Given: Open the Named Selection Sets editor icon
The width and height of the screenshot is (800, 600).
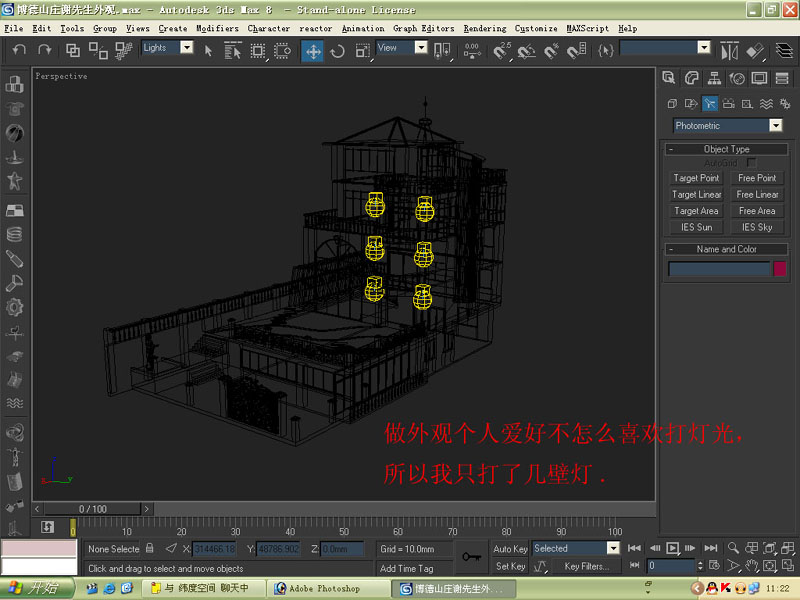Looking at the screenshot, I should [606, 50].
